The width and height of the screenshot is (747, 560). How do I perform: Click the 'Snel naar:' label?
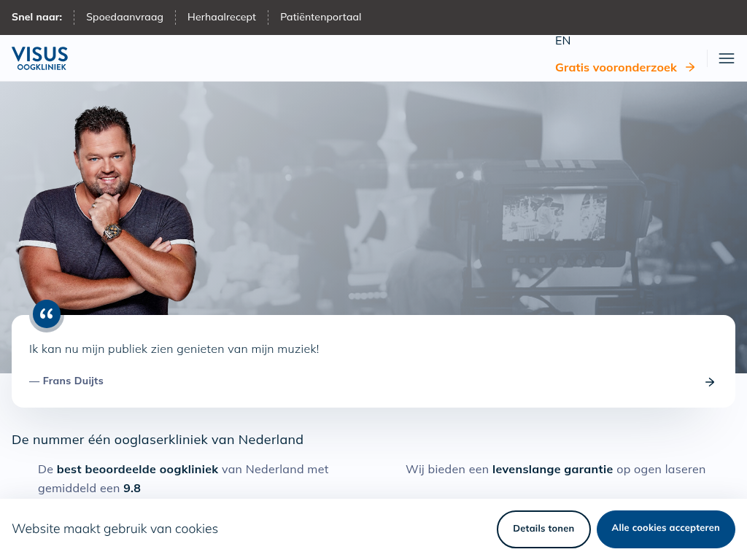36,17
